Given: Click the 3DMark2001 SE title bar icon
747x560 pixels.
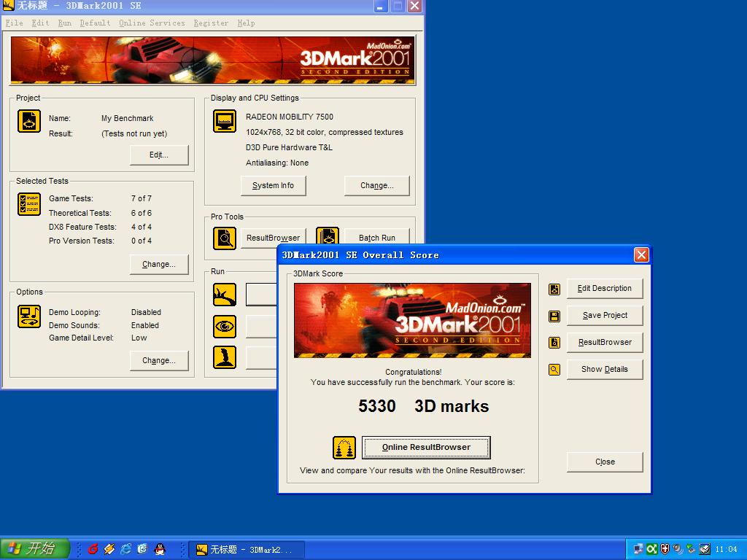Looking at the screenshot, I should tap(8, 6).
